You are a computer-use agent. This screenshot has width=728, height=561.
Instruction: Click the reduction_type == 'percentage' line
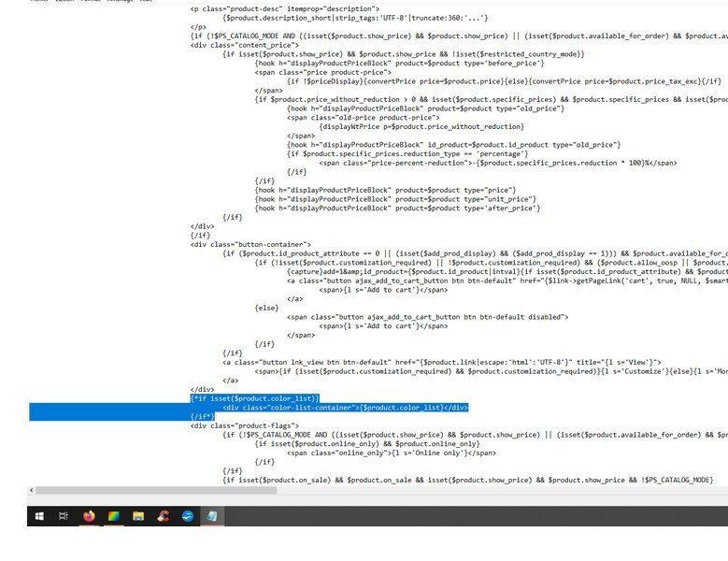click(407, 153)
